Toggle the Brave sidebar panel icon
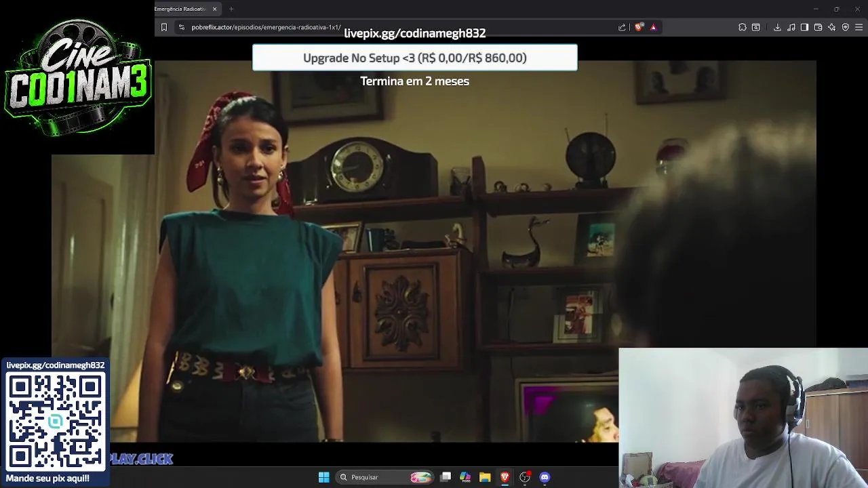This screenshot has width=868, height=488. pyautogui.click(x=804, y=27)
